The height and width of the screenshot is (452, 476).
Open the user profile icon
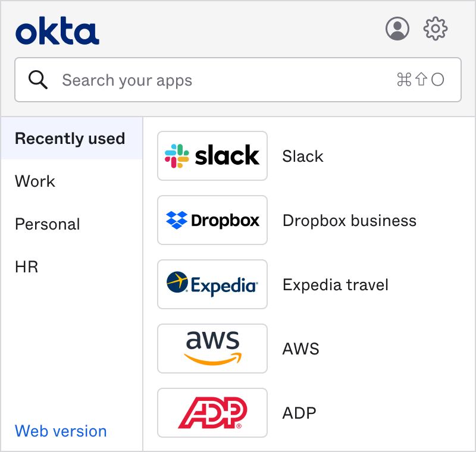click(397, 29)
